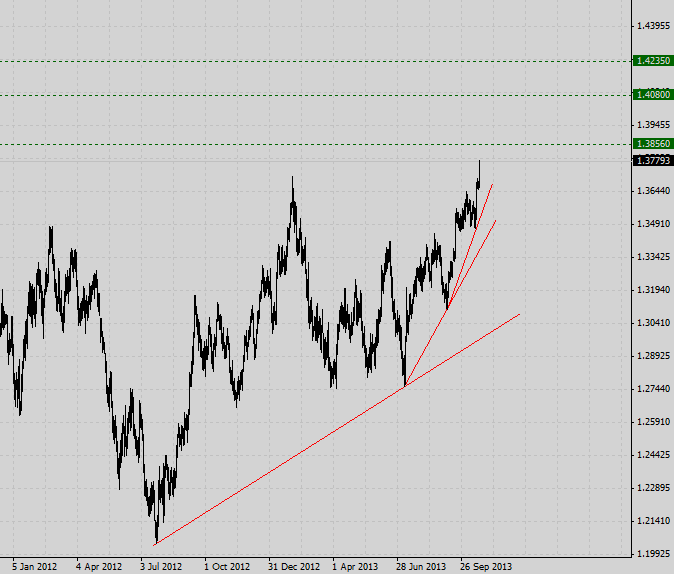Click the 1 Oct 2012 date label
The width and height of the screenshot is (674, 574).
pyautogui.click(x=227, y=566)
